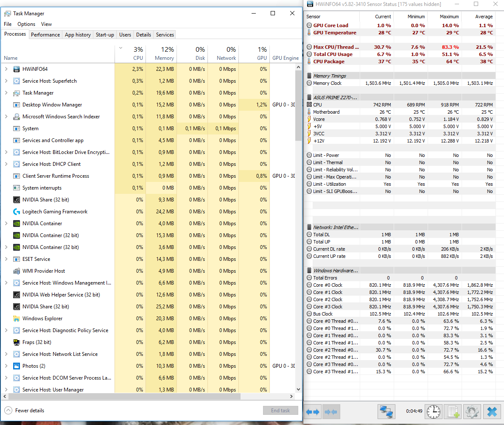Expand the Task Manager process row

(6, 92)
